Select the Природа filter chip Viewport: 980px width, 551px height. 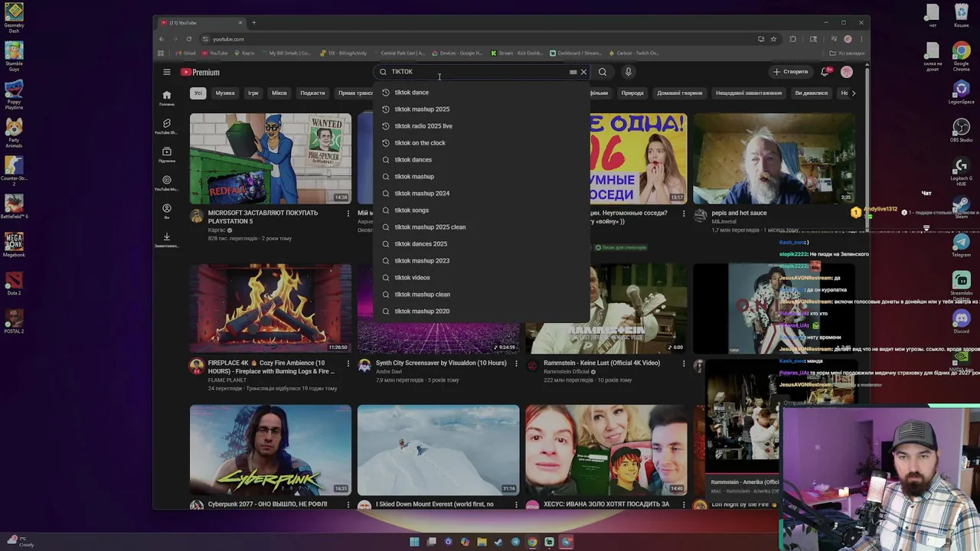coord(632,93)
